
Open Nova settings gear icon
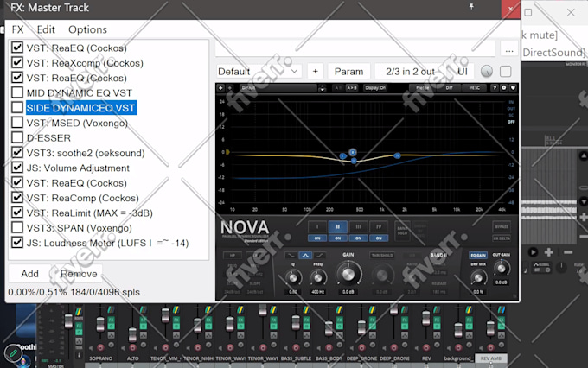tap(503, 88)
